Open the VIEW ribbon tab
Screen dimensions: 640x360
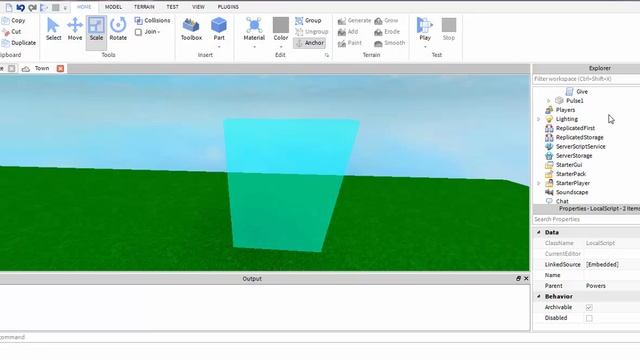pyautogui.click(x=198, y=7)
